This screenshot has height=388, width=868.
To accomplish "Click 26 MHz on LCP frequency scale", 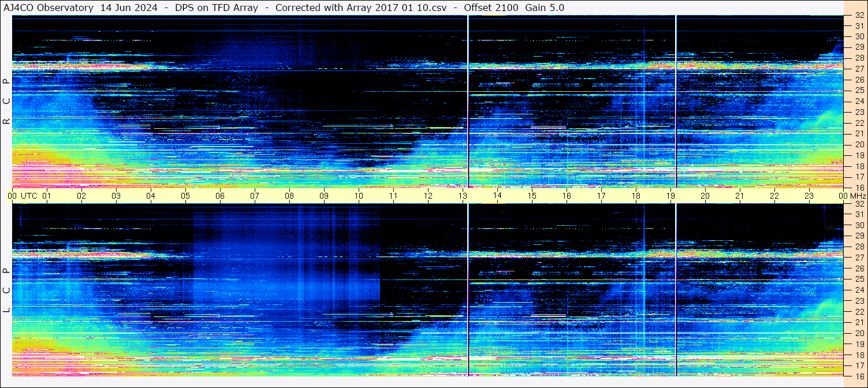I will click(859, 268).
